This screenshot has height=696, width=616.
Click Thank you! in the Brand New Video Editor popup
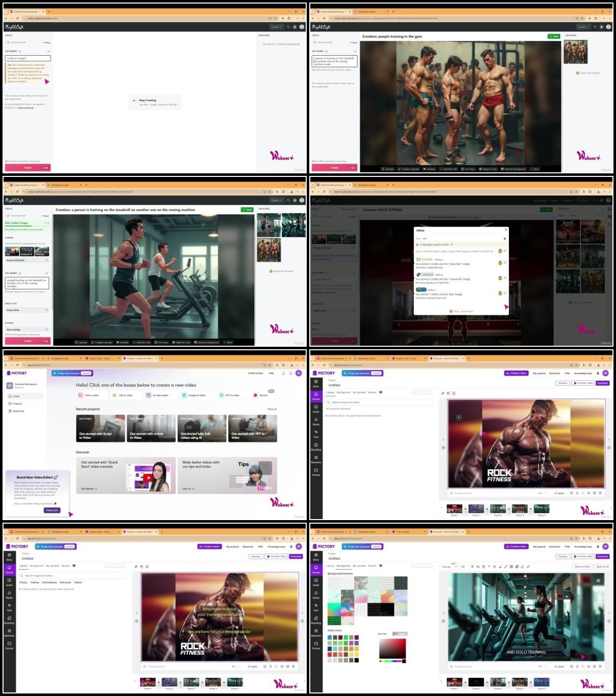coord(52,510)
